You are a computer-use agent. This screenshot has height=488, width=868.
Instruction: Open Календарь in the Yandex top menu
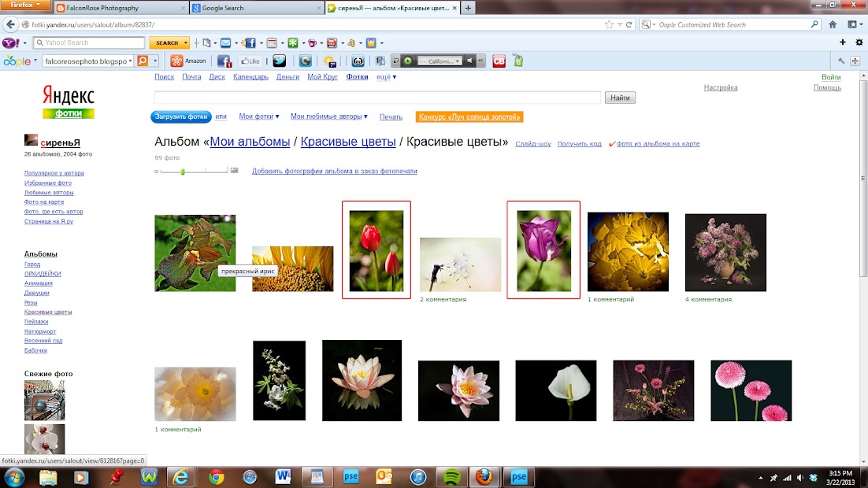click(x=250, y=77)
